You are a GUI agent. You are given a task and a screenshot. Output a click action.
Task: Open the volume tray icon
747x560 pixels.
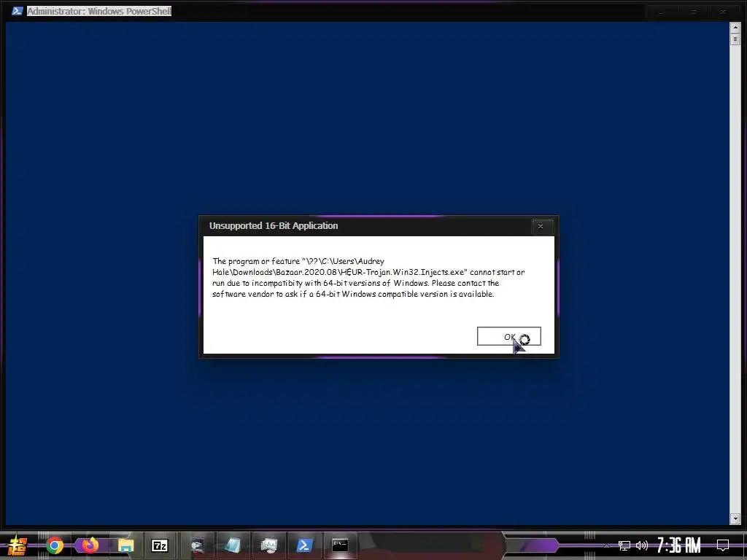pyautogui.click(x=642, y=545)
